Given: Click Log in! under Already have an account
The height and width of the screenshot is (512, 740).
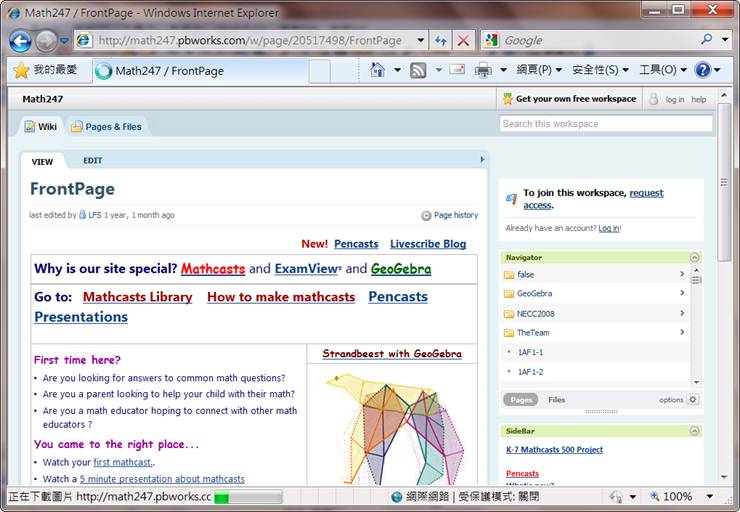Looking at the screenshot, I should [x=609, y=228].
